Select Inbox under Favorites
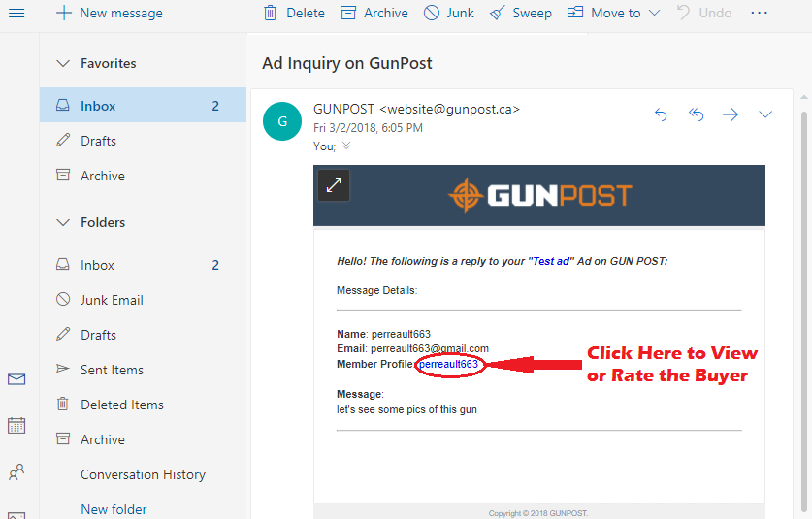This screenshot has height=519, width=812. click(143, 106)
